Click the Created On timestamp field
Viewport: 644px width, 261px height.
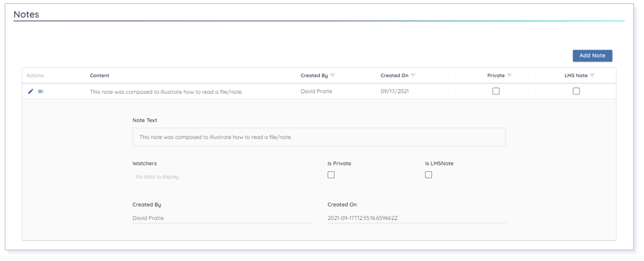(x=417, y=218)
